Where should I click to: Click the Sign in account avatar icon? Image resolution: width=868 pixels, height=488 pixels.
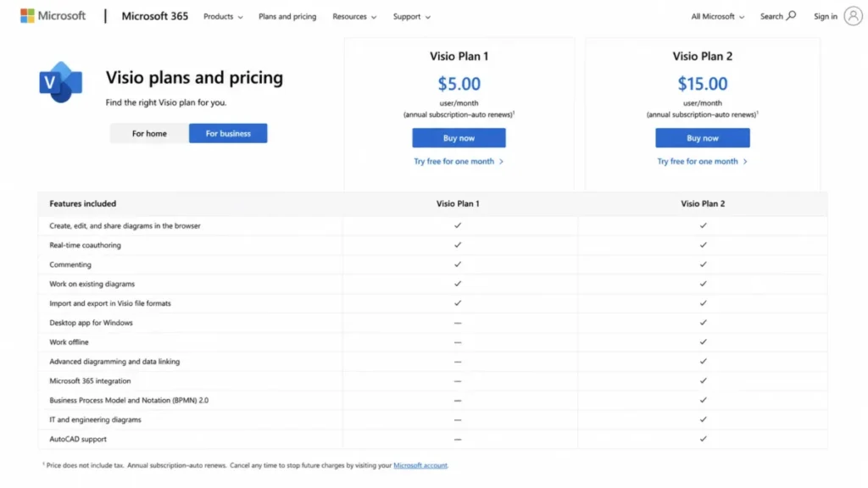(x=853, y=16)
